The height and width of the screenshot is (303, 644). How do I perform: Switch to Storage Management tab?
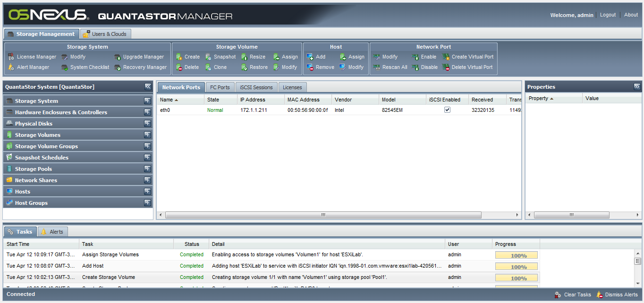[x=41, y=34]
